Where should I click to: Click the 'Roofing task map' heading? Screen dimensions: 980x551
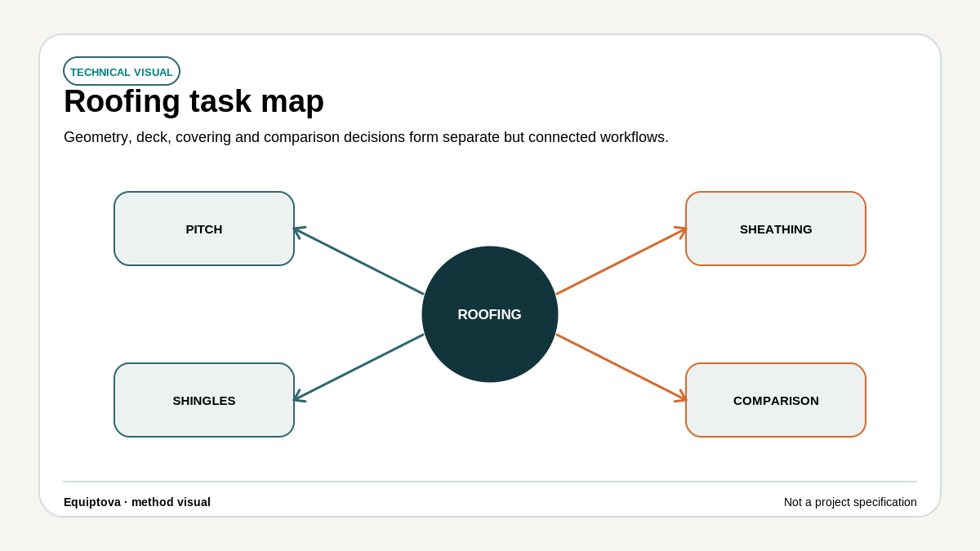(194, 102)
